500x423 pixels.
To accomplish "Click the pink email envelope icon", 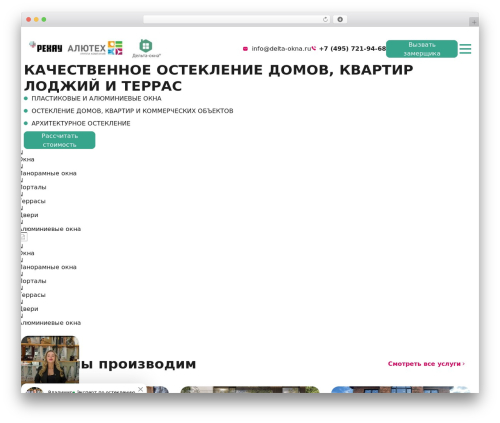I will pyautogui.click(x=245, y=49).
